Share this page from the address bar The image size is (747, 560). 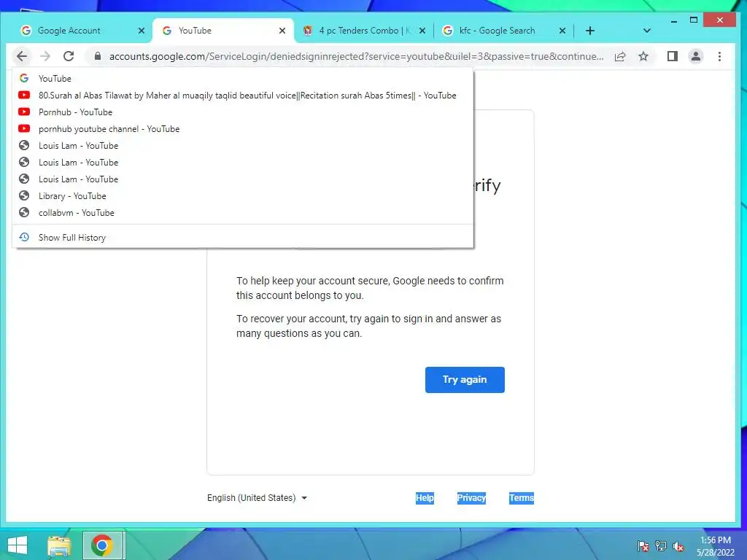pos(620,56)
